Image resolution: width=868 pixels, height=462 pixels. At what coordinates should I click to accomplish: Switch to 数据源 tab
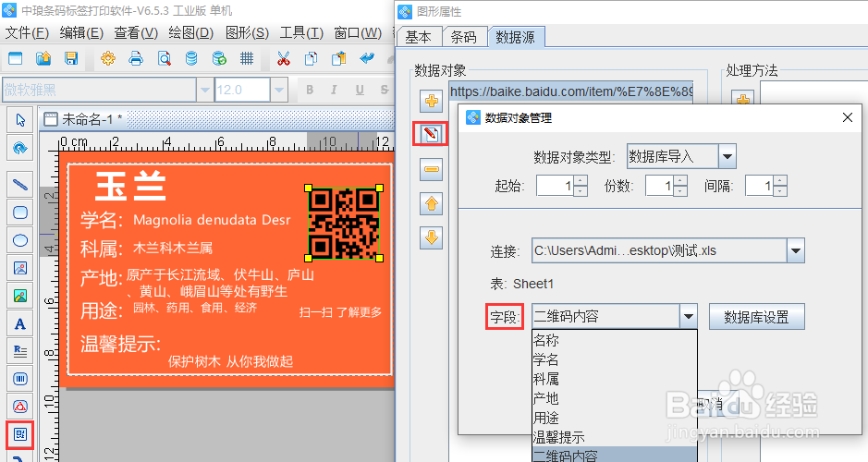(516, 37)
